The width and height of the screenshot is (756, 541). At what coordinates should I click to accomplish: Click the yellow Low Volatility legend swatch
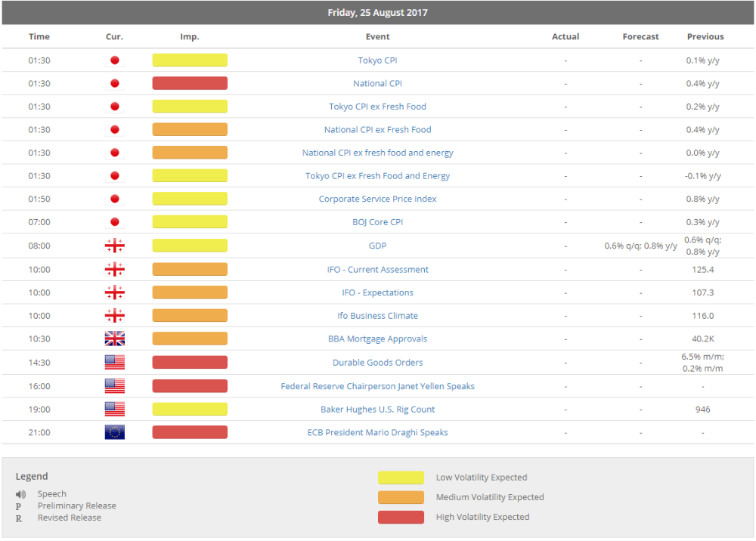tap(400, 477)
